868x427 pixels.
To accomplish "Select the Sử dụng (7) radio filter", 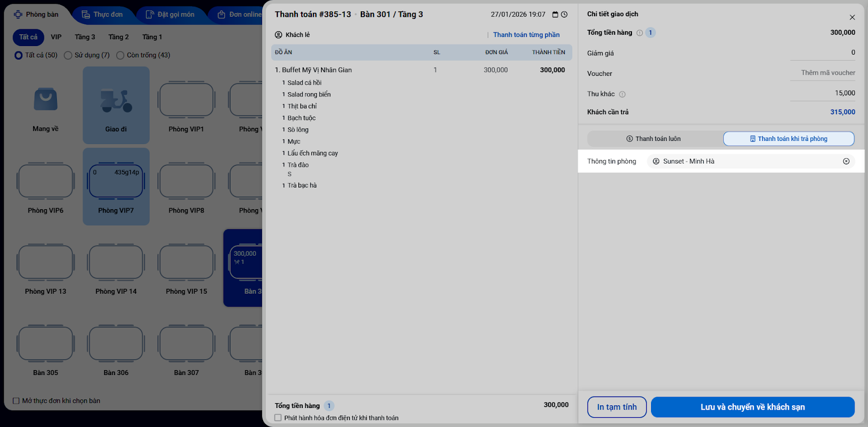I will (x=68, y=55).
